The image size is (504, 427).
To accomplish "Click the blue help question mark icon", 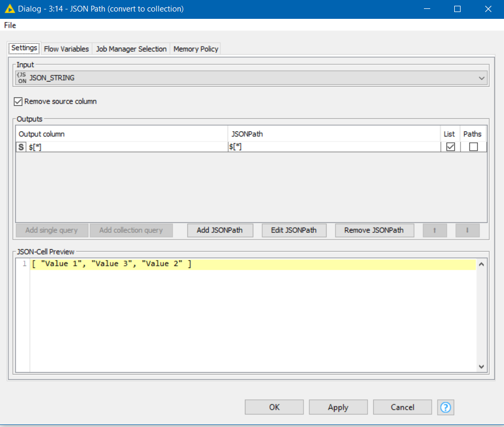I will [445, 407].
